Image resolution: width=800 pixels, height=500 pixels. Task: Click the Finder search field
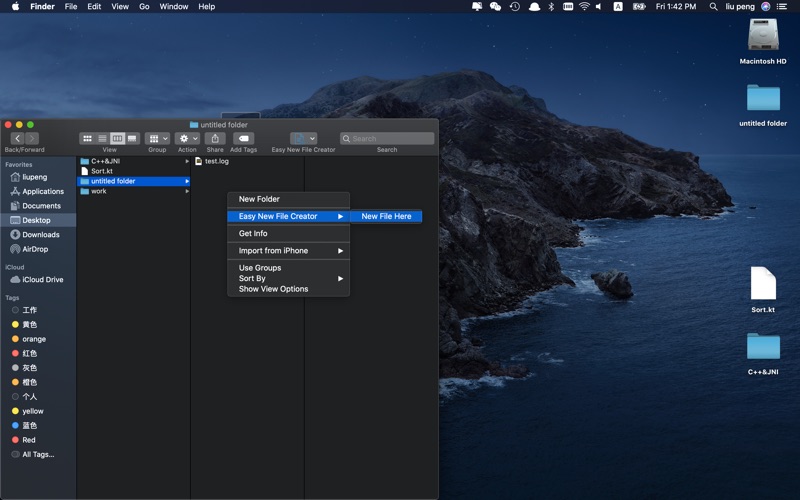point(387,138)
